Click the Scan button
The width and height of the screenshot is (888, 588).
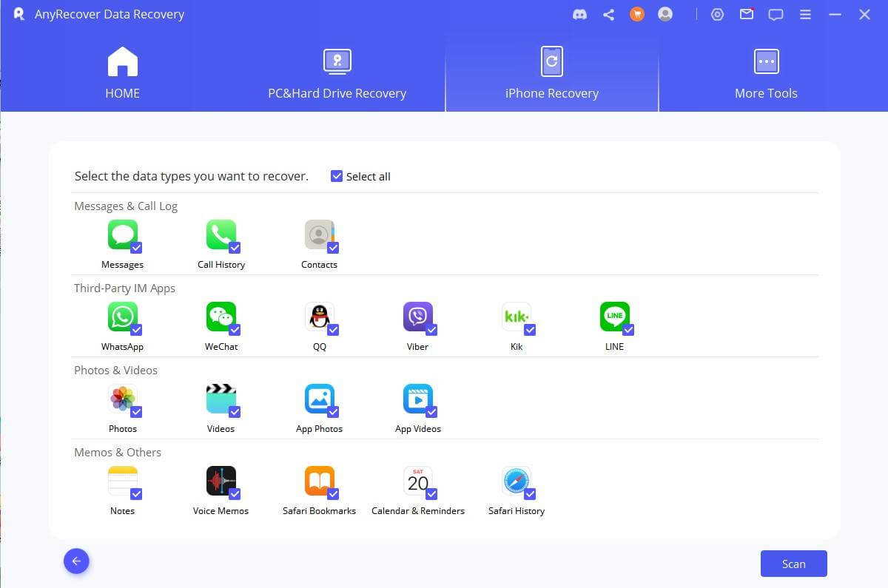click(793, 563)
